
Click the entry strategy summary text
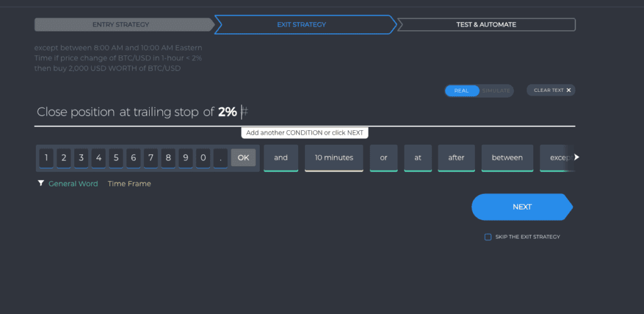coord(118,59)
